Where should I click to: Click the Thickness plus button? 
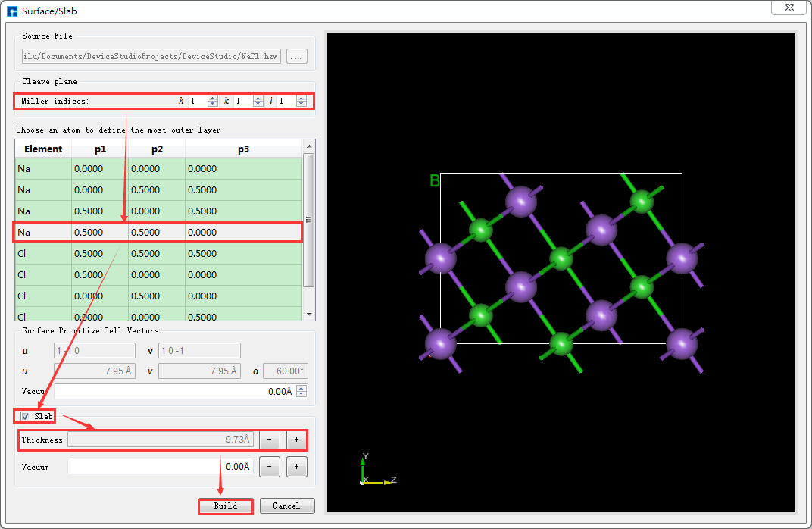pyautogui.click(x=296, y=440)
